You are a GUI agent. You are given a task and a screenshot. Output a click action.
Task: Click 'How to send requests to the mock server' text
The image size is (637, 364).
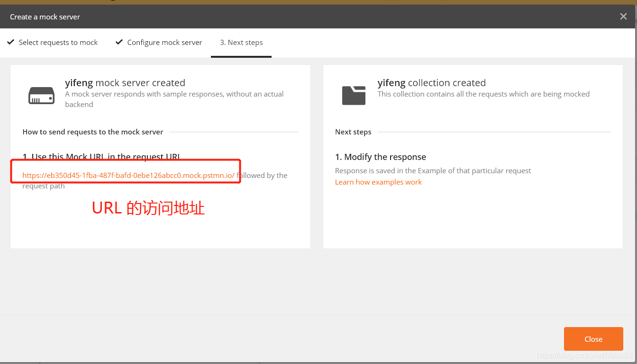(93, 132)
